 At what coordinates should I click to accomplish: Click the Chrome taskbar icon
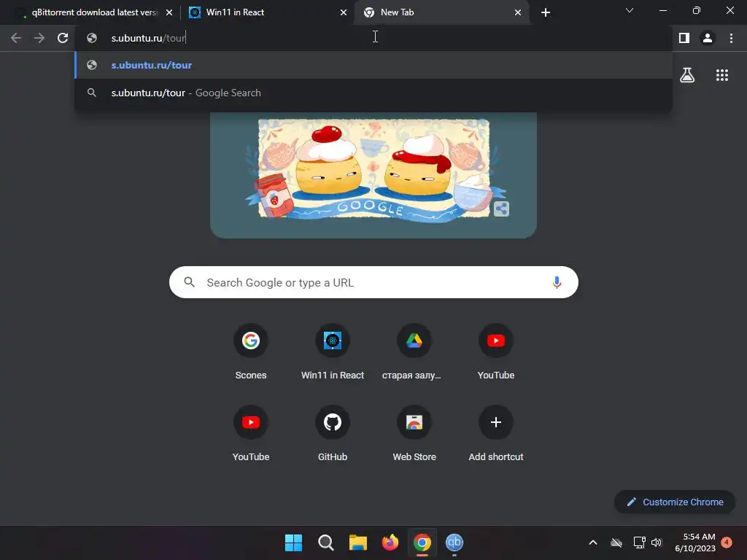[422, 542]
